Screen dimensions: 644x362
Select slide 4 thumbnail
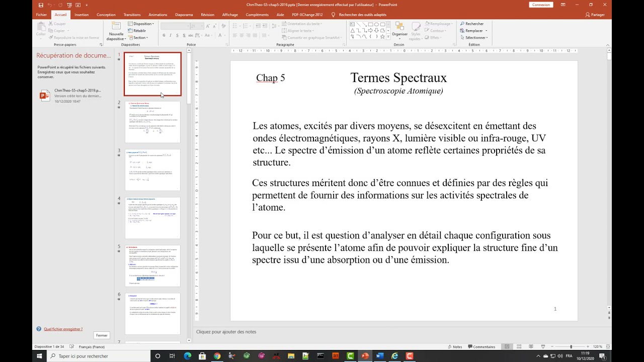[x=152, y=218]
